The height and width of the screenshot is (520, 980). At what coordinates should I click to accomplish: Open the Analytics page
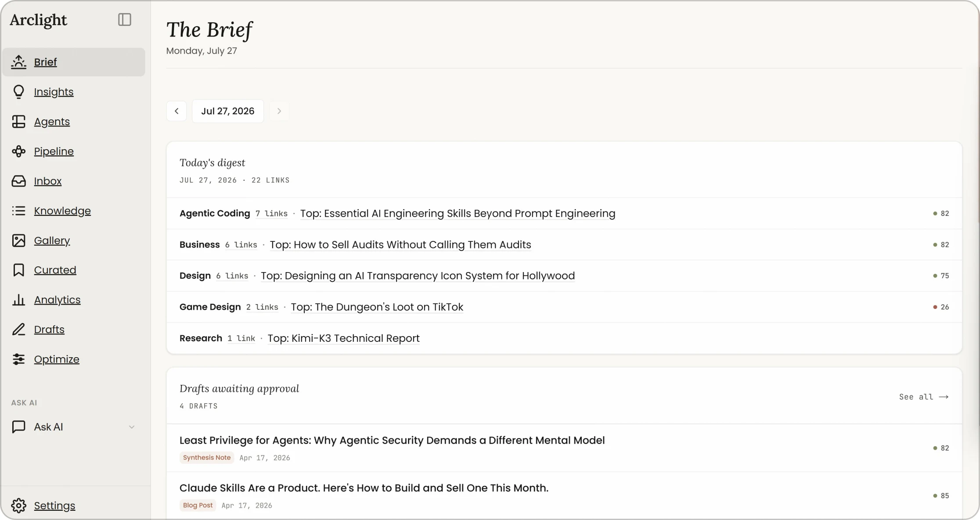[x=57, y=300]
